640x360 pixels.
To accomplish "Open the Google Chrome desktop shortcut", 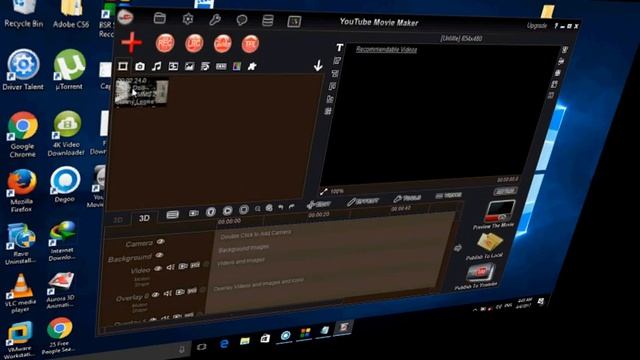I will coord(22,135).
